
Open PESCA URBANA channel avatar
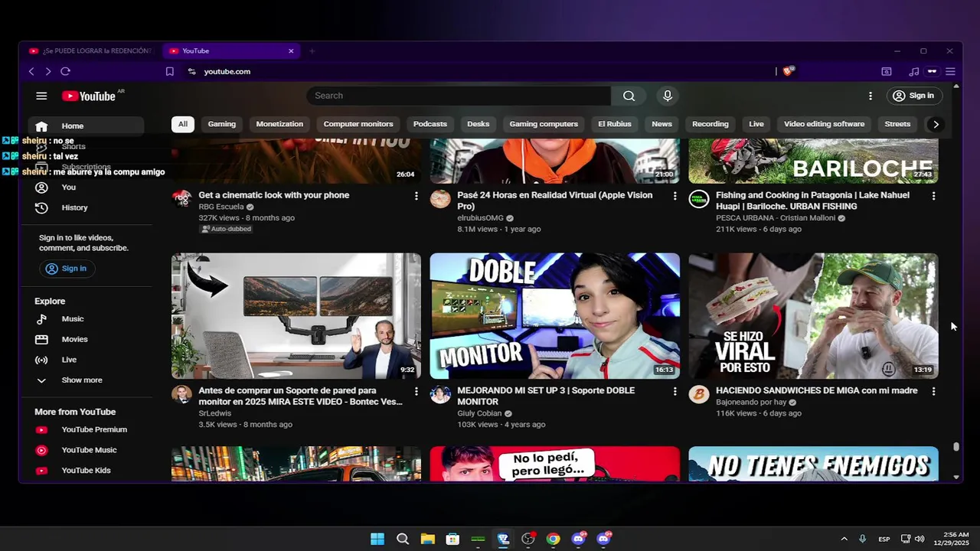coord(699,199)
